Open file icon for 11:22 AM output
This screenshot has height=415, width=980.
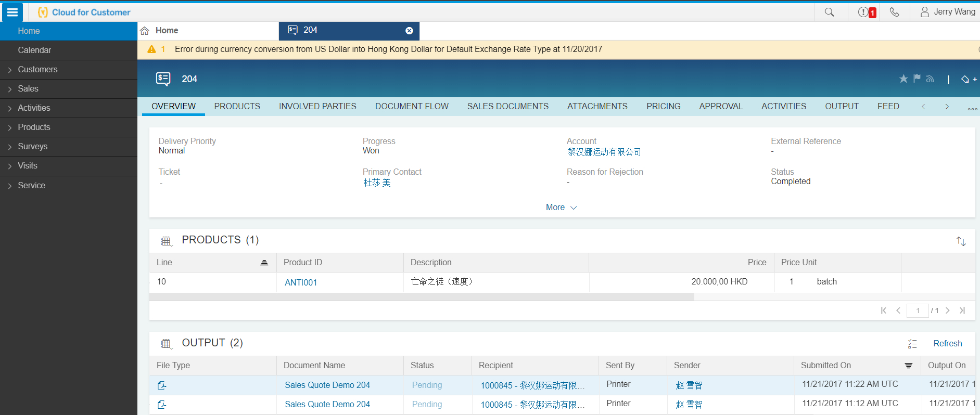pyautogui.click(x=162, y=385)
